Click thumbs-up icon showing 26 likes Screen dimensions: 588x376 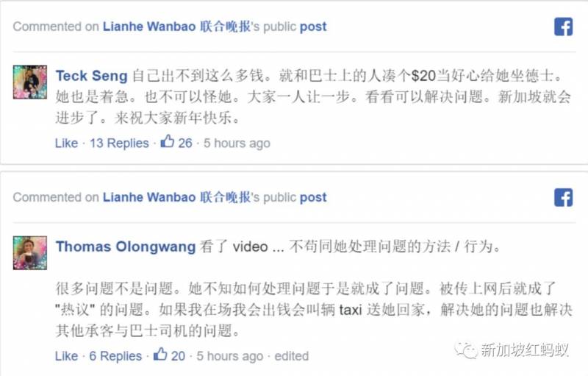click(x=168, y=141)
